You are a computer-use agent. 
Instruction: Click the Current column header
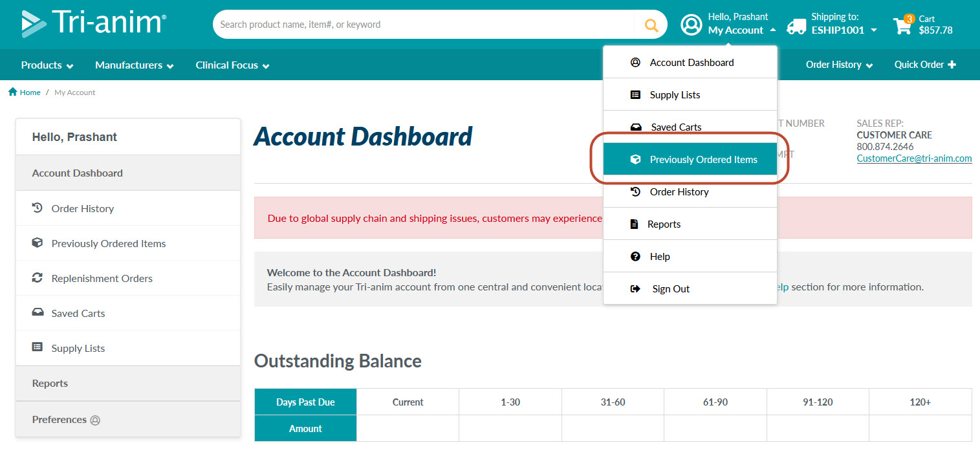(x=408, y=402)
